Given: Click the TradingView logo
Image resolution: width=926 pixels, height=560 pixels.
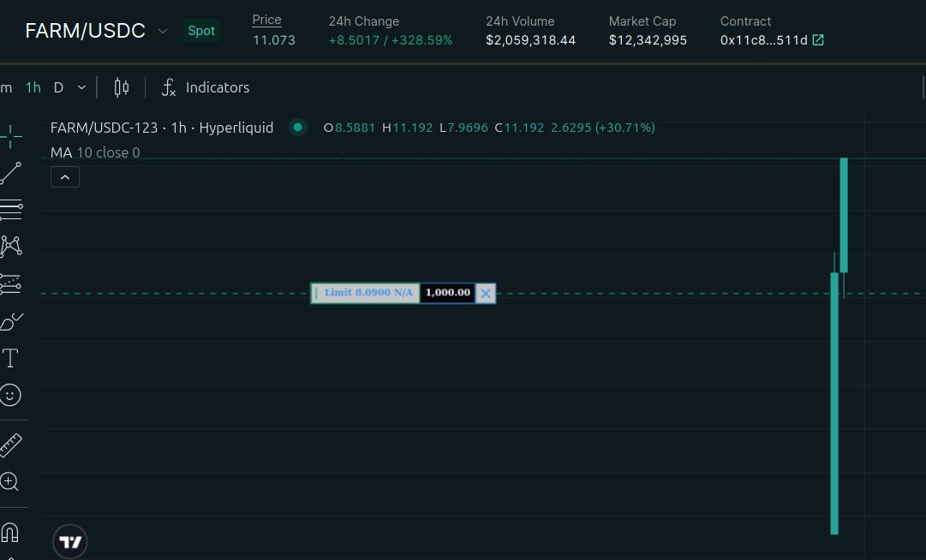Looking at the screenshot, I should click(70, 541).
